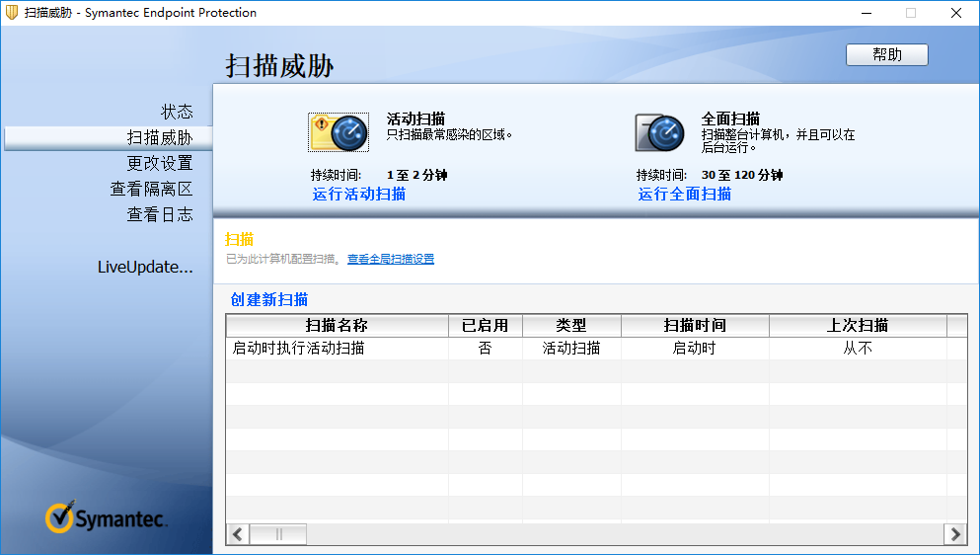Close the Symantec Endpoint Protection window

[x=956, y=13]
